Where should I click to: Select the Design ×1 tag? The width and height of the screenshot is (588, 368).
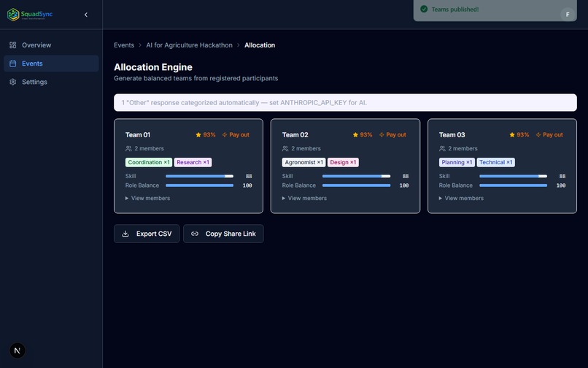(x=343, y=162)
